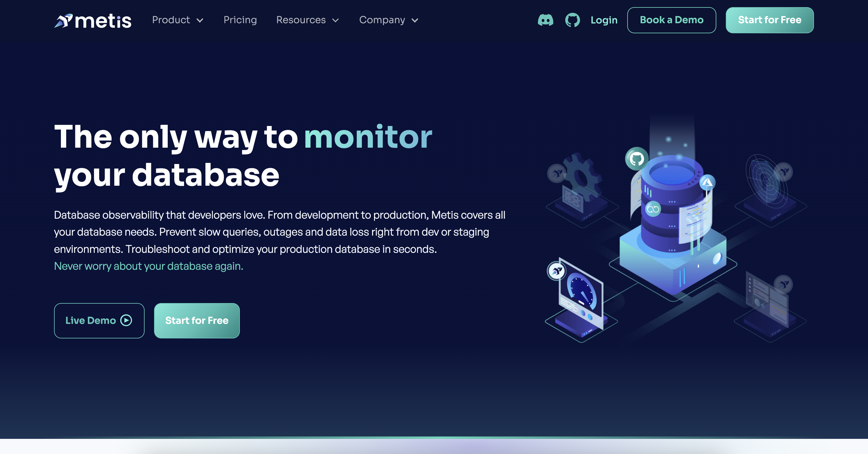Open the Pricing menu item
868x454 pixels.
tap(240, 20)
